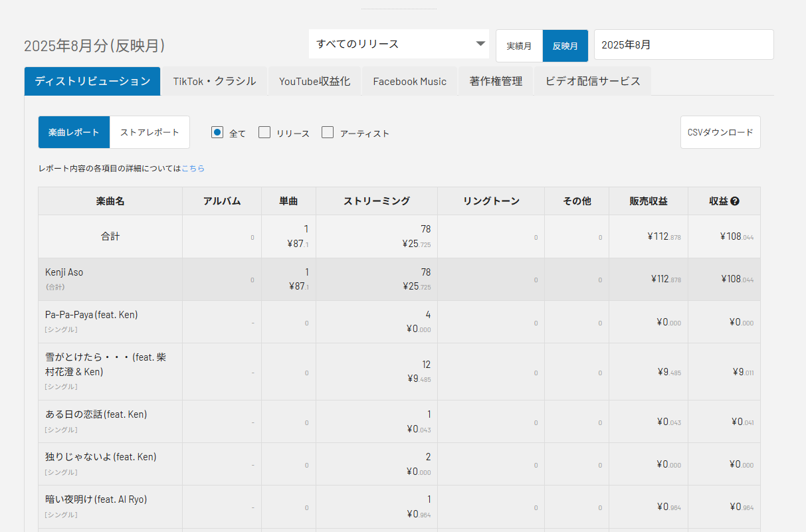The image size is (806, 532).
Task: Go to the Facebook Music tab
Action: (x=409, y=81)
